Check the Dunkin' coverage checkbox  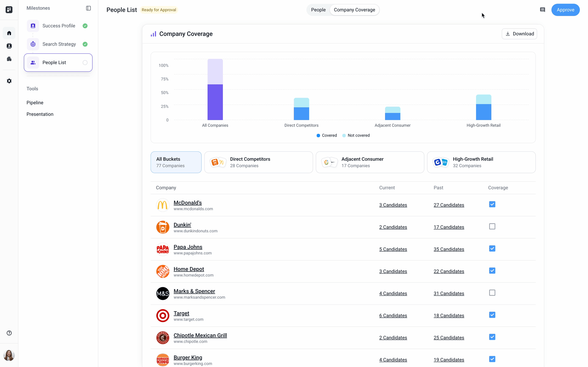coord(492,226)
